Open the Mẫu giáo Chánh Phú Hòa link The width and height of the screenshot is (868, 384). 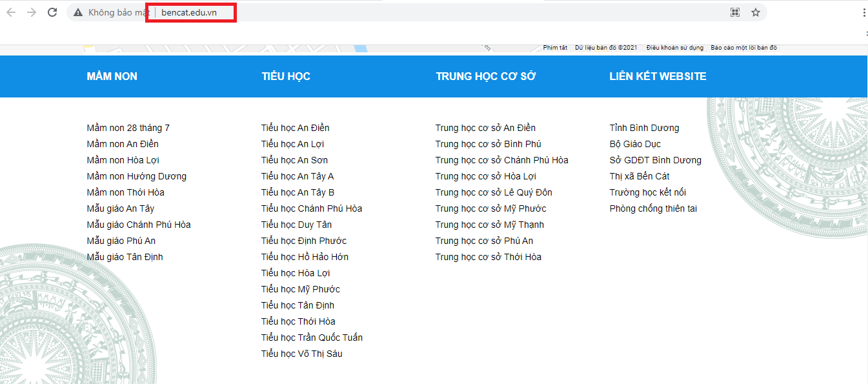pyautogui.click(x=139, y=225)
